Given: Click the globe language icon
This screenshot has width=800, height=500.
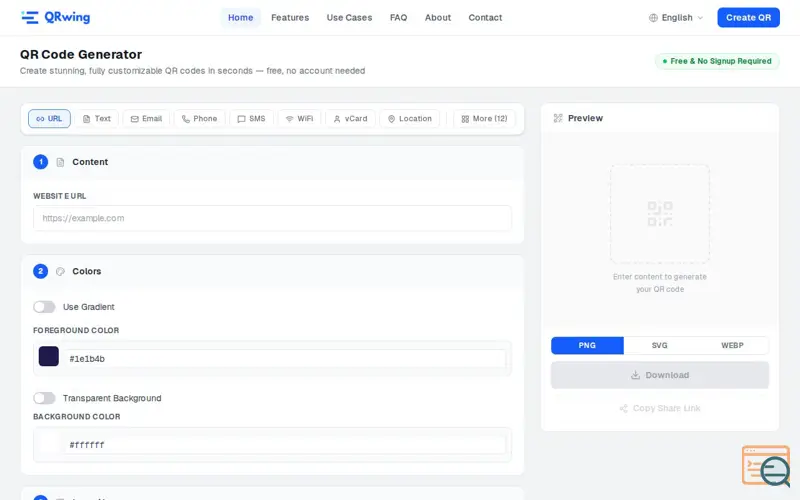Looking at the screenshot, I should [653, 18].
